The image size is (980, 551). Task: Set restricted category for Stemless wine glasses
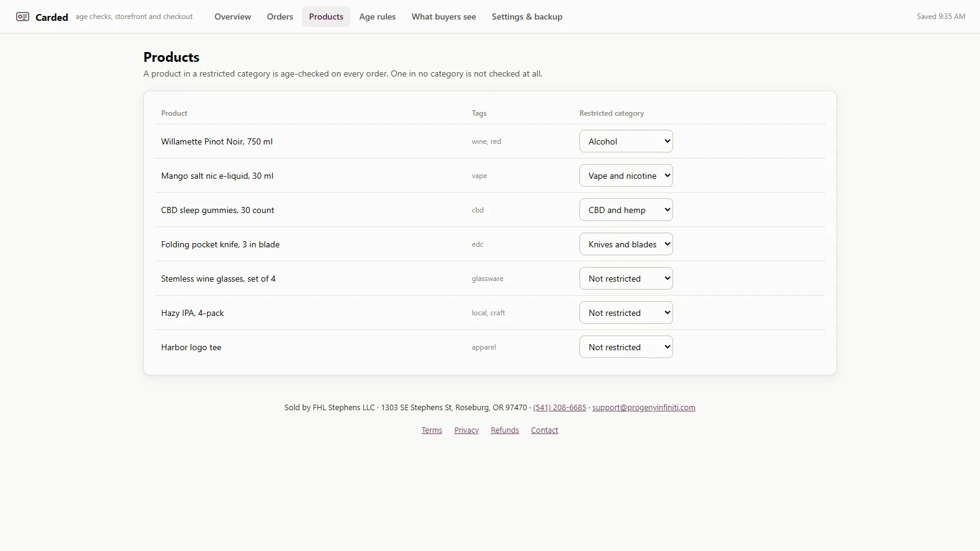pyautogui.click(x=626, y=279)
